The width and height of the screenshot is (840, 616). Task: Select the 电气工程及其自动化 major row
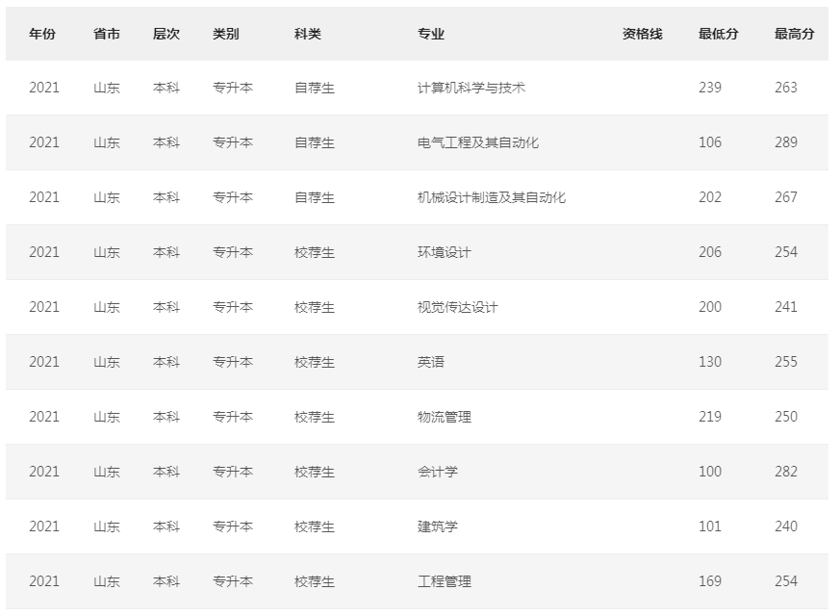coord(478,142)
